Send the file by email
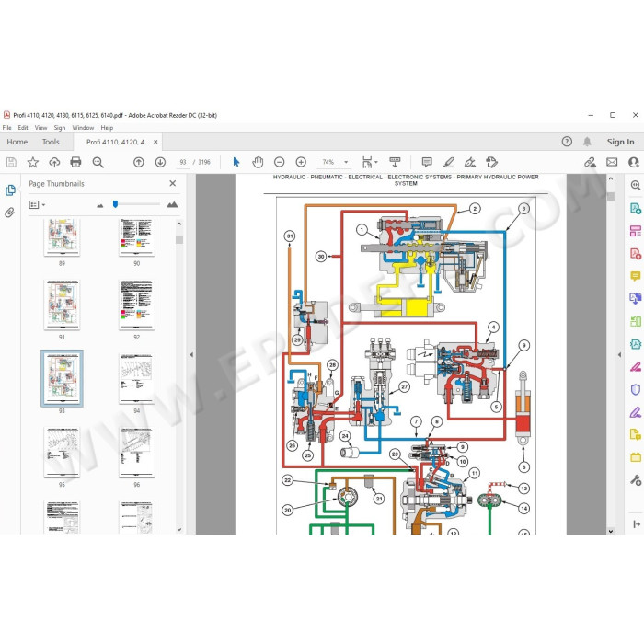This screenshot has width=644, height=644. coord(612,162)
